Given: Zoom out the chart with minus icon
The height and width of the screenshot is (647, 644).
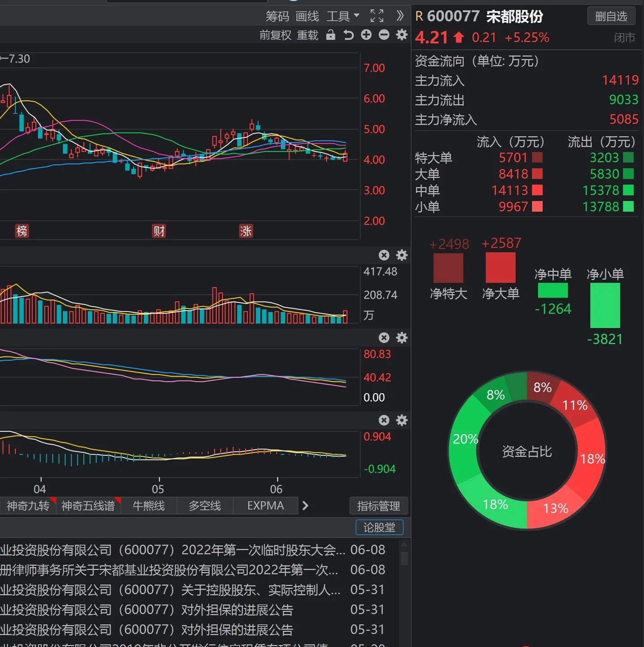Looking at the screenshot, I should (384, 35).
